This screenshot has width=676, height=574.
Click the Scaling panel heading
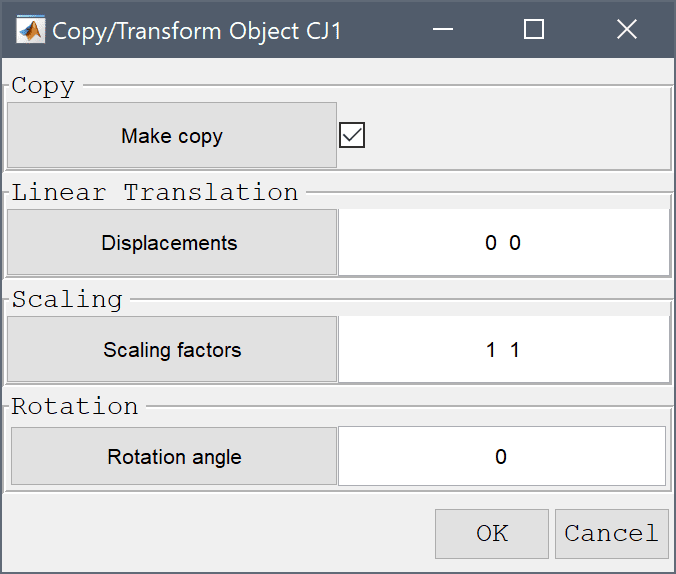pos(67,299)
